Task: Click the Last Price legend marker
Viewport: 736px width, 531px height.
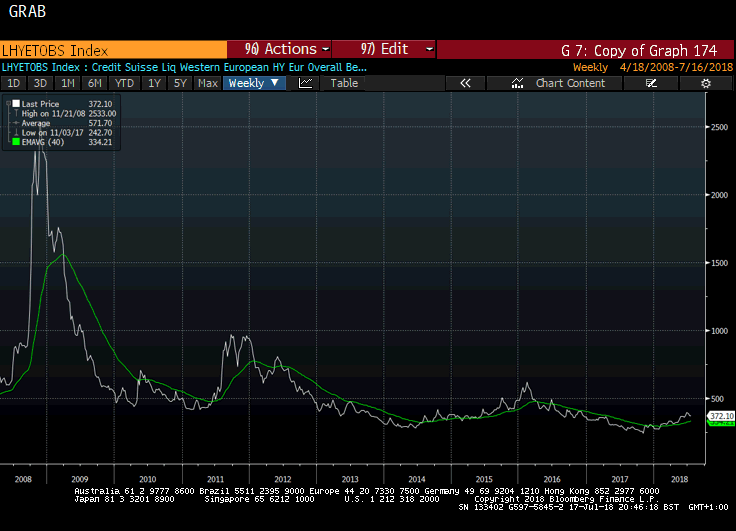Action: tap(14, 104)
